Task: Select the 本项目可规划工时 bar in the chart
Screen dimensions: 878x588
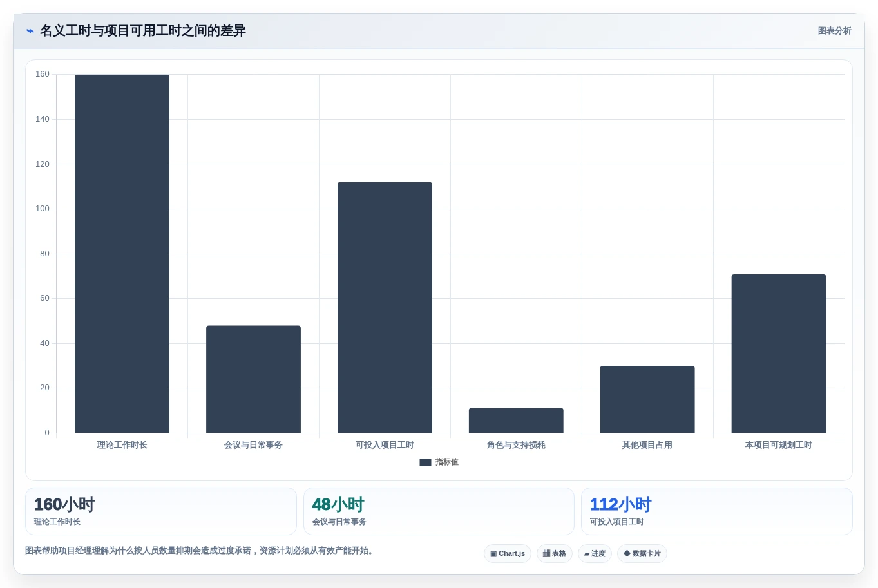Action: [779, 354]
